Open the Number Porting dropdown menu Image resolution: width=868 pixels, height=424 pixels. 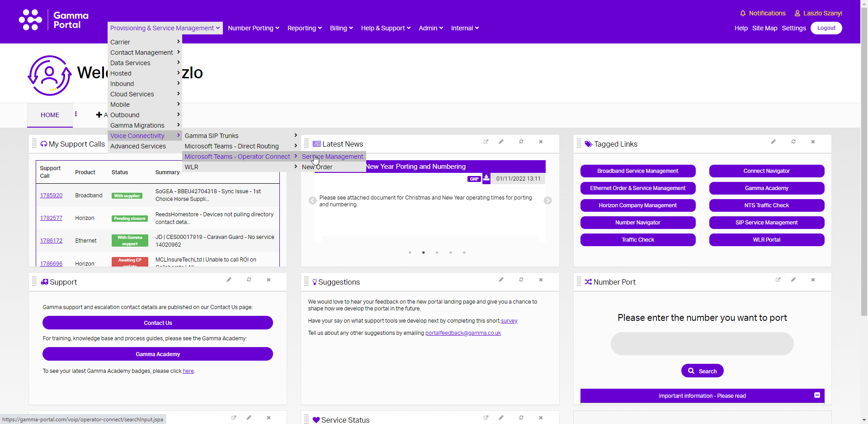[254, 28]
